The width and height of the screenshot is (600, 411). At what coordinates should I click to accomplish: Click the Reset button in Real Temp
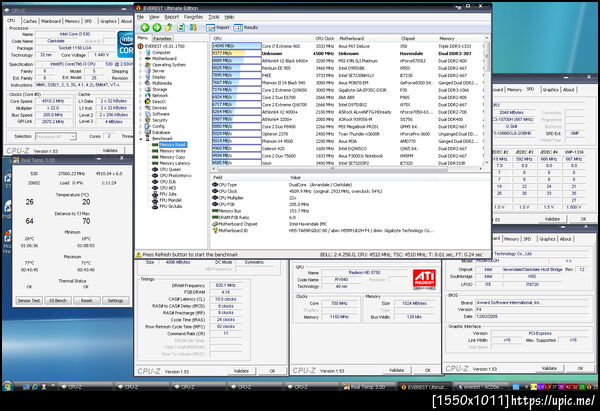click(x=86, y=300)
